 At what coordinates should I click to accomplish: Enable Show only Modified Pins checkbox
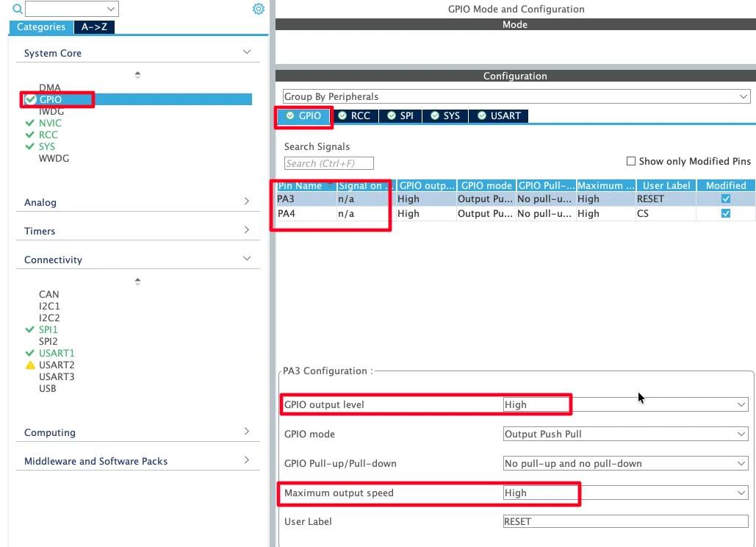coord(630,161)
